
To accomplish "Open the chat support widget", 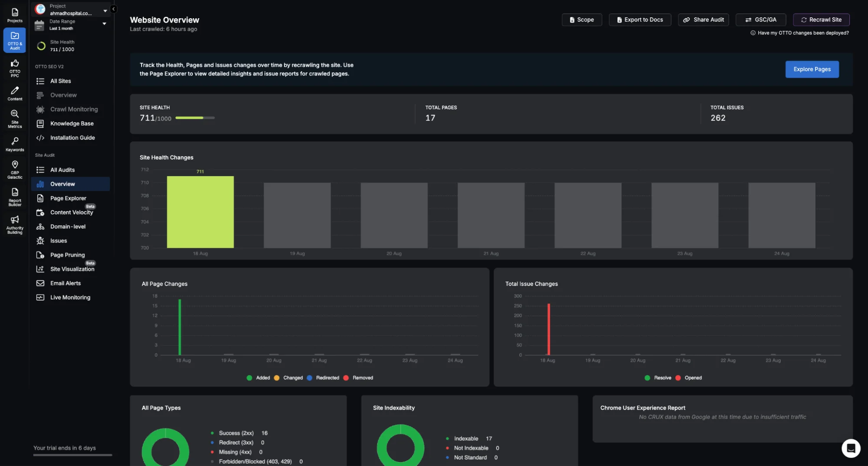I will [x=851, y=448].
